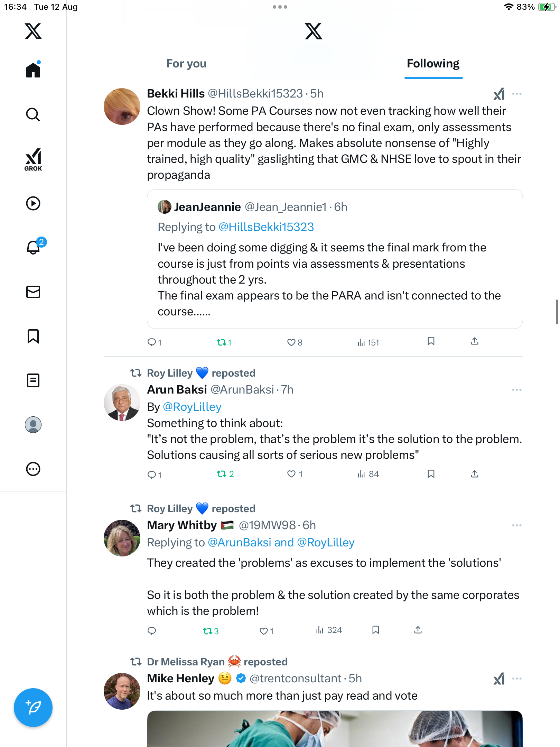Open the Video tab play icon
This screenshot has height=747, width=560.
coord(33,203)
